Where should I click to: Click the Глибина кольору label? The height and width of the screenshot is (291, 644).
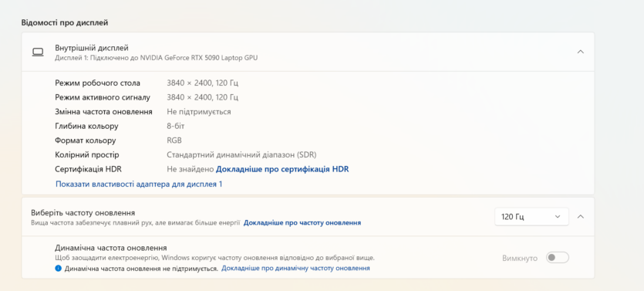[86, 126]
